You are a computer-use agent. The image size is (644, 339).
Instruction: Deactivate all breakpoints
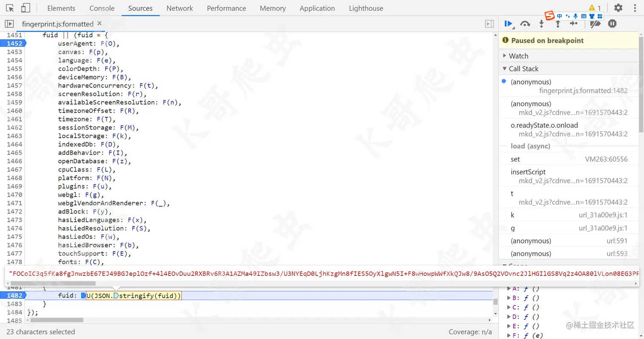click(x=595, y=24)
